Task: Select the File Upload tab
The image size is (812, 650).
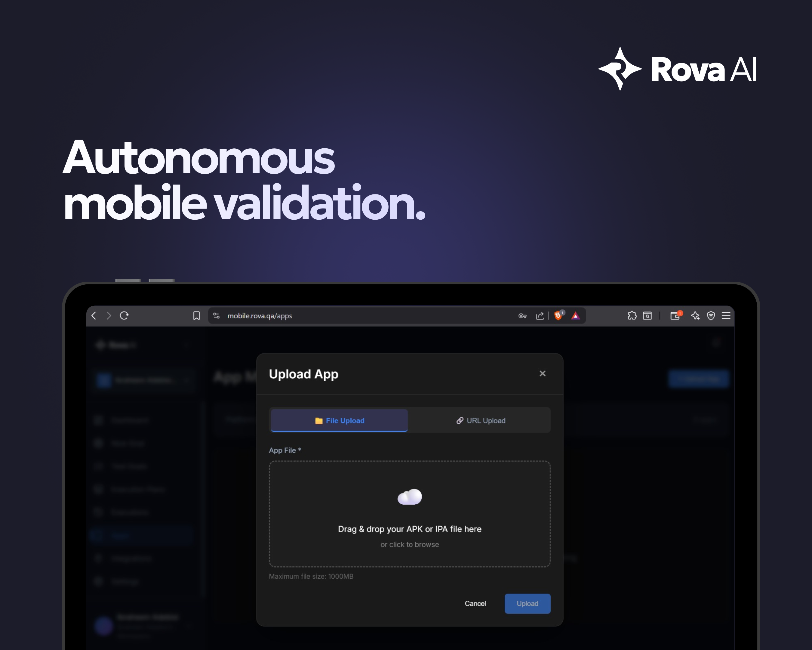Action: point(339,420)
